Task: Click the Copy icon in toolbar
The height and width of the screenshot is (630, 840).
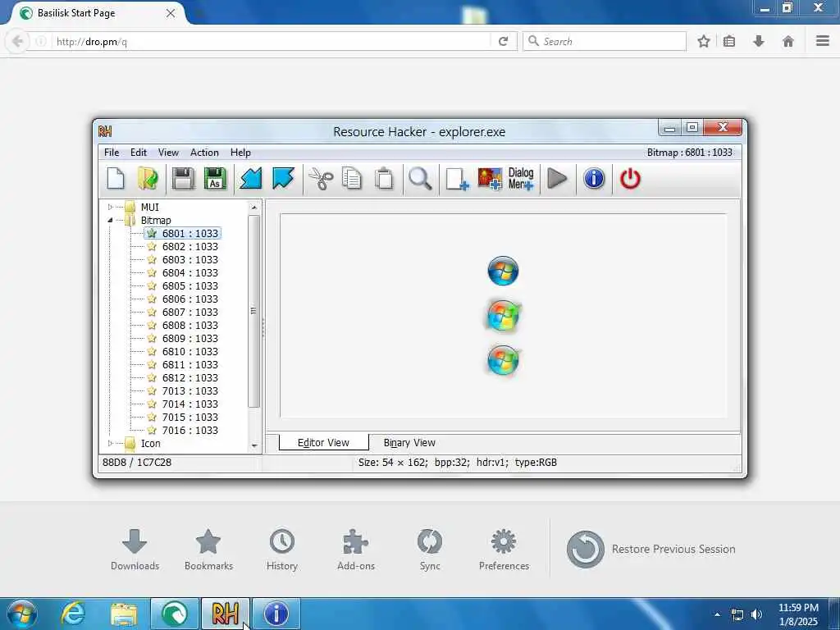Action: click(352, 178)
